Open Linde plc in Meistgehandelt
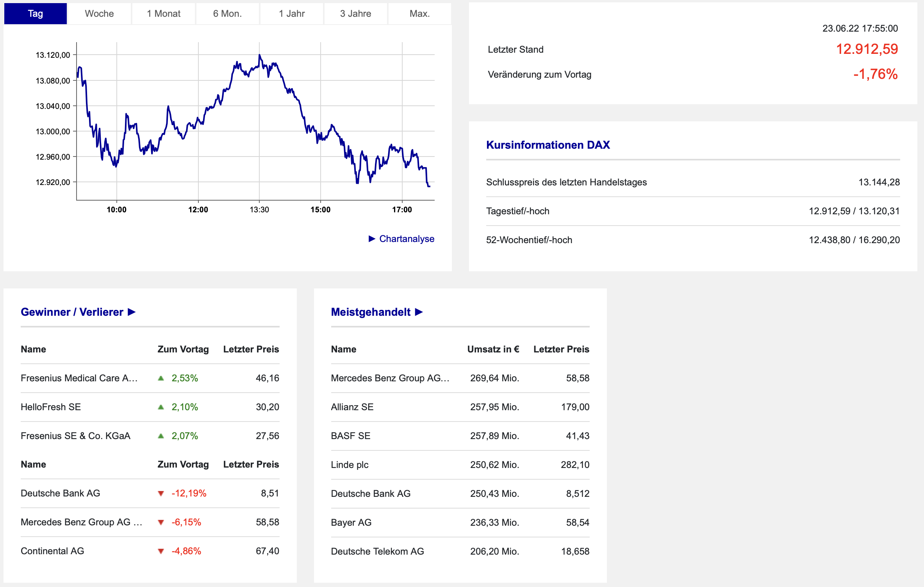This screenshot has width=924, height=587. click(350, 465)
